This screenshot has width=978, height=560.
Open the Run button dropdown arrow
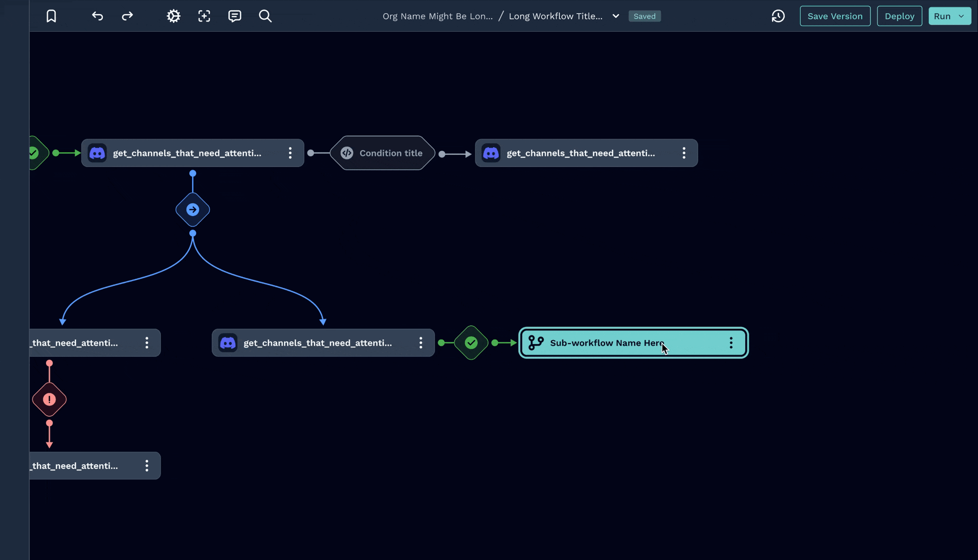click(x=961, y=16)
